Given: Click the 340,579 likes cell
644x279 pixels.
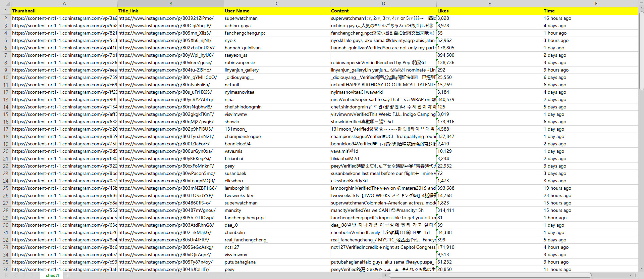Looking at the screenshot, I should click(490, 99).
